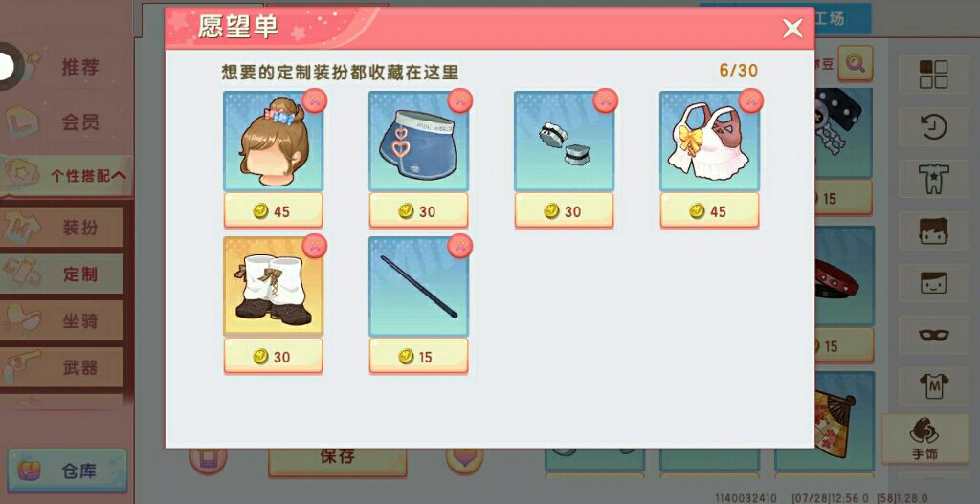Open the 仓库 warehouse button

click(68, 471)
